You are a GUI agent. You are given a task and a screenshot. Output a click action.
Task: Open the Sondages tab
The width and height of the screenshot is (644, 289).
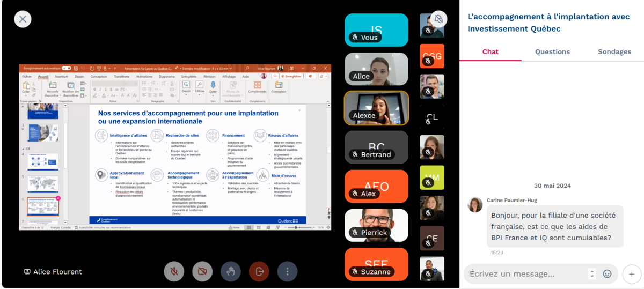point(614,52)
